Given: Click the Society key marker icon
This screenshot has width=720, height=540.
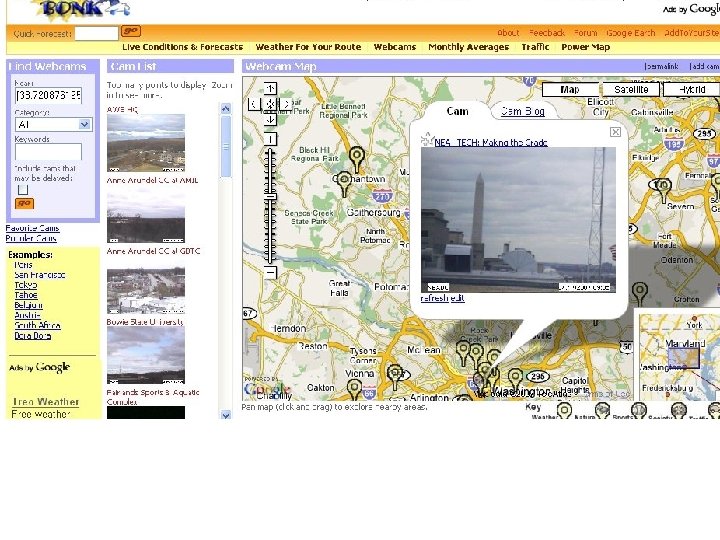Looking at the screenshot, I should click(678, 410).
